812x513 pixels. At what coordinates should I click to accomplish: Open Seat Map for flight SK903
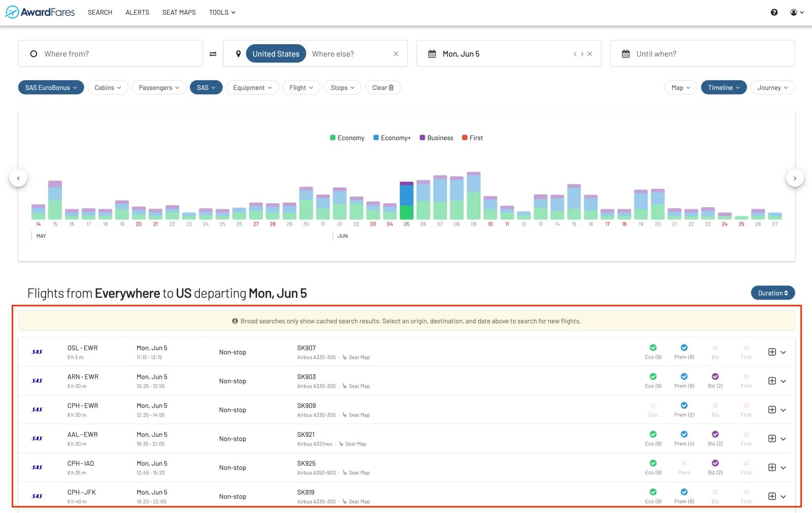point(356,387)
